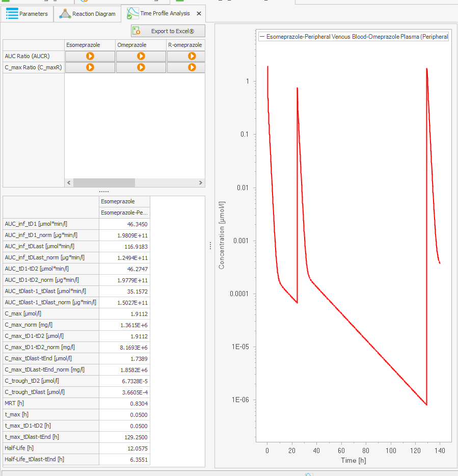Viewport: 458px width, 476px height.
Task: Select the MRT [h] row label
Action: (50, 404)
